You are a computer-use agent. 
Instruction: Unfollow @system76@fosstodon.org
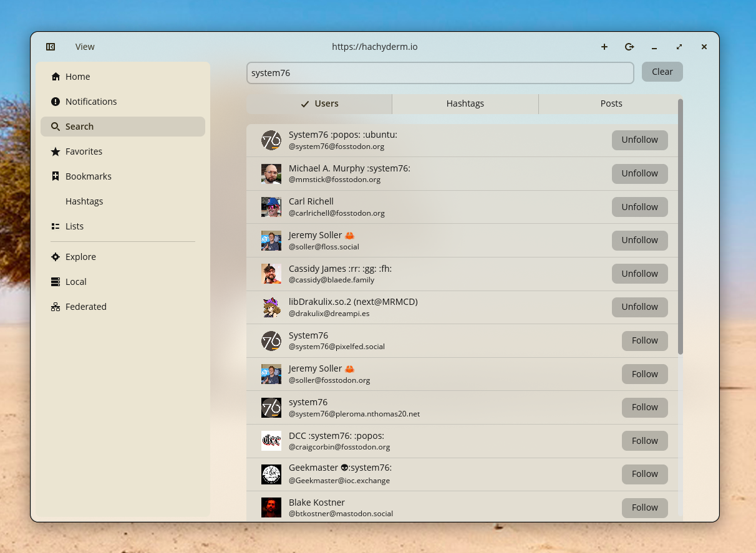[640, 140]
